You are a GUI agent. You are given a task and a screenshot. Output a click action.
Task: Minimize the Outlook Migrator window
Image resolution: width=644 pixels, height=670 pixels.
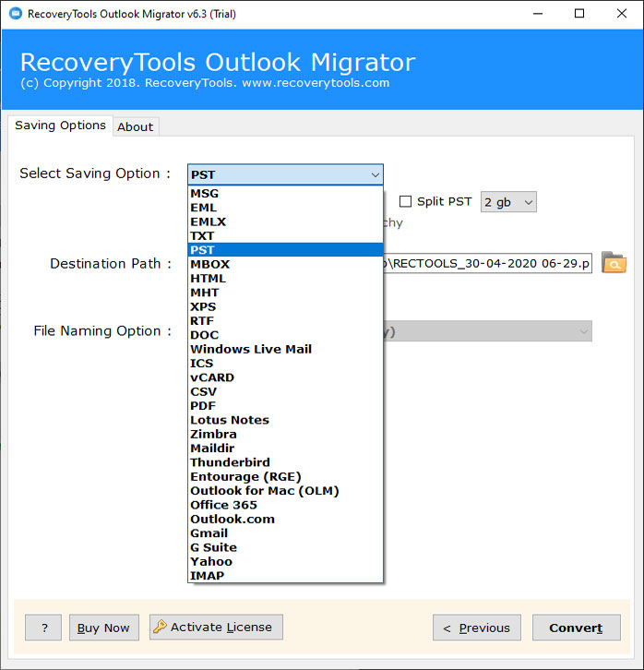(x=538, y=14)
